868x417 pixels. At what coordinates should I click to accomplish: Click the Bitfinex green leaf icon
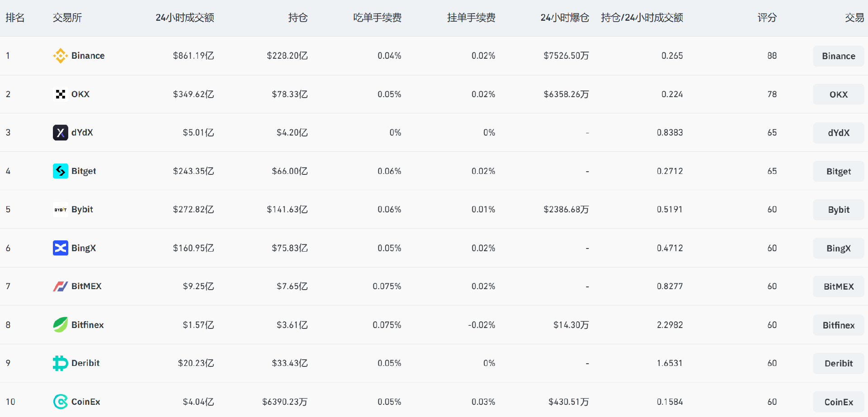click(x=60, y=325)
